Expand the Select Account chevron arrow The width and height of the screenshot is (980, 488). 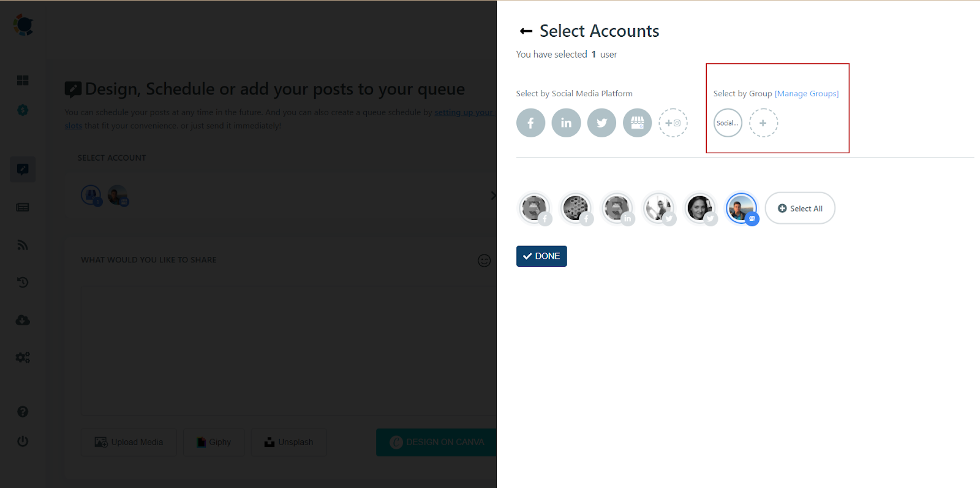coord(492,196)
